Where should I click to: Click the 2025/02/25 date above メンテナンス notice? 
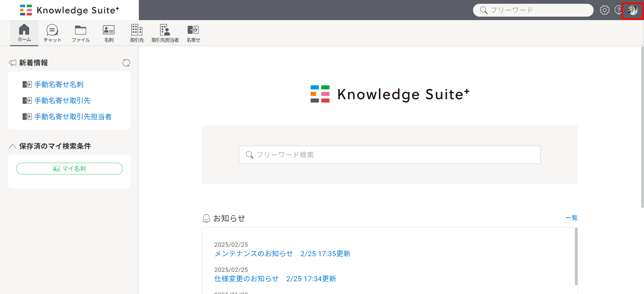(231, 245)
